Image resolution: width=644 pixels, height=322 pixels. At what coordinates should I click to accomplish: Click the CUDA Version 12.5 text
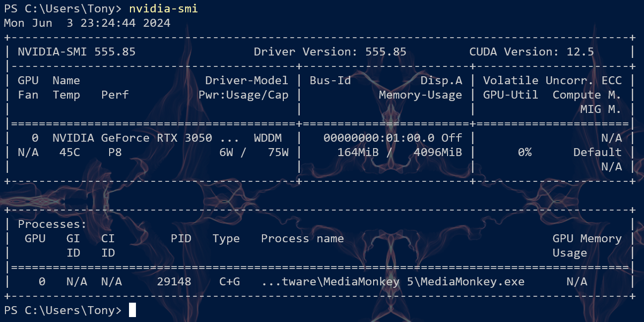[531, 52]
